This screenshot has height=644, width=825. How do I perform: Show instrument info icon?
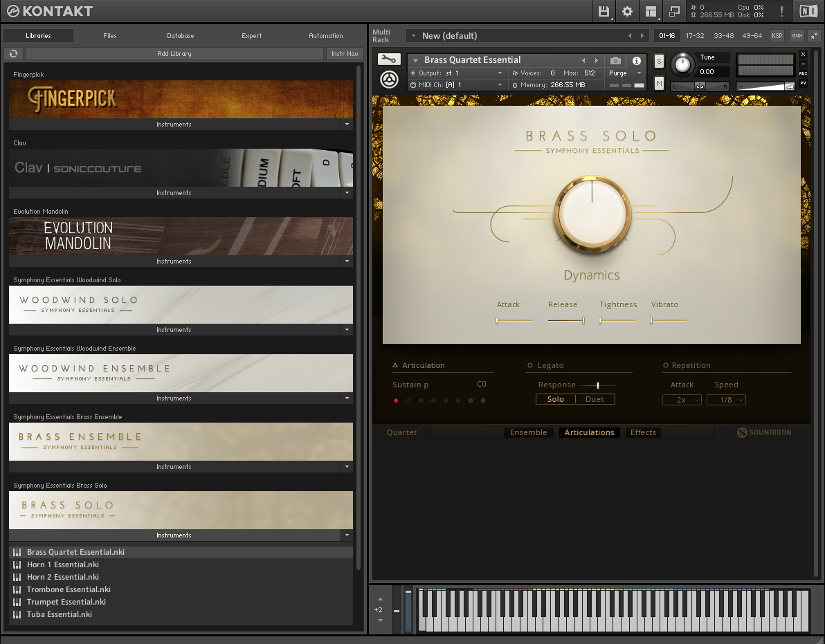(x=637, y=60)
